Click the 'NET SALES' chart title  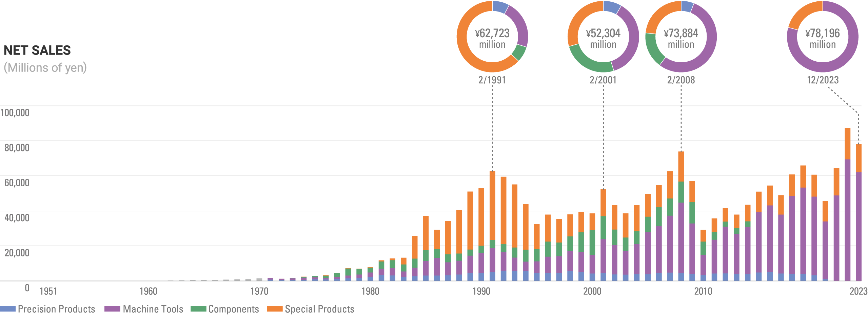click(37, 50)
